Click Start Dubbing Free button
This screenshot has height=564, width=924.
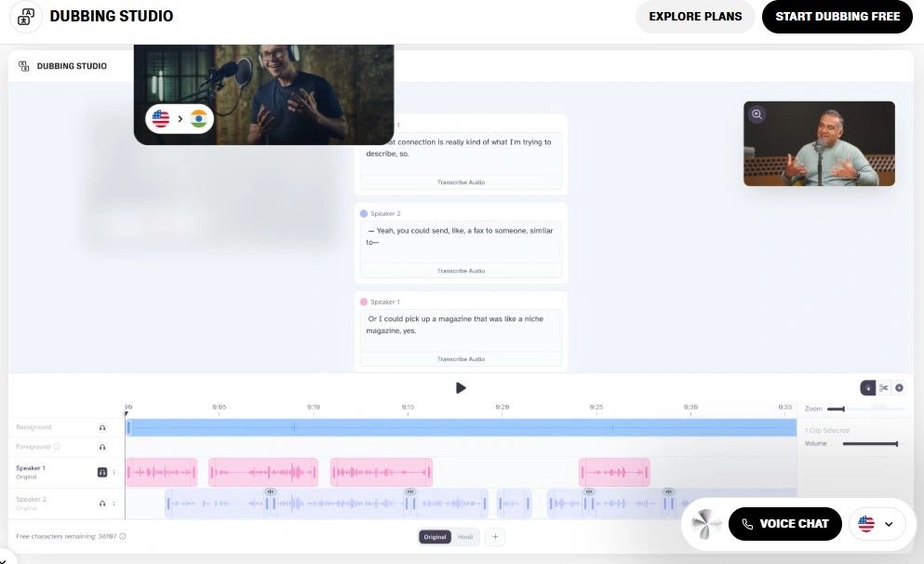pyautogui.click(x=837, y=17)
